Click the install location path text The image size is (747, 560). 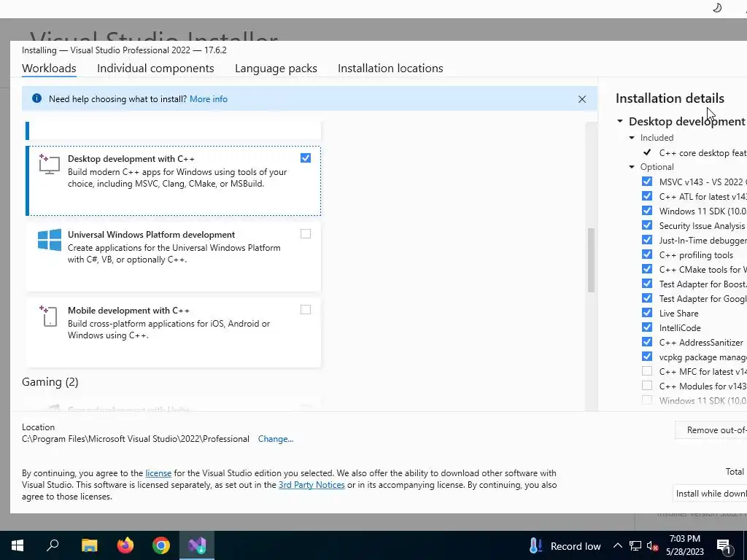pos(135,439)
